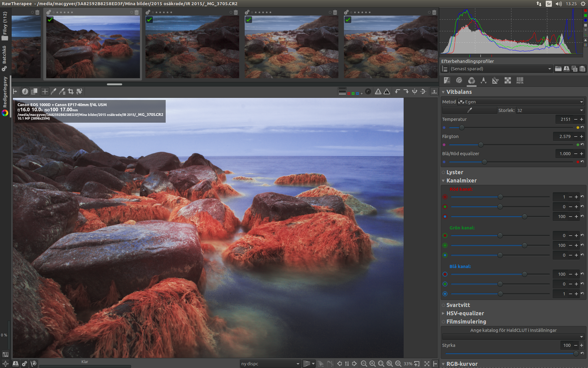Zoom to 100% with the 1:1 icon
Screen dimensions: 588x368
pyautogui.click(x=398, y=364)
